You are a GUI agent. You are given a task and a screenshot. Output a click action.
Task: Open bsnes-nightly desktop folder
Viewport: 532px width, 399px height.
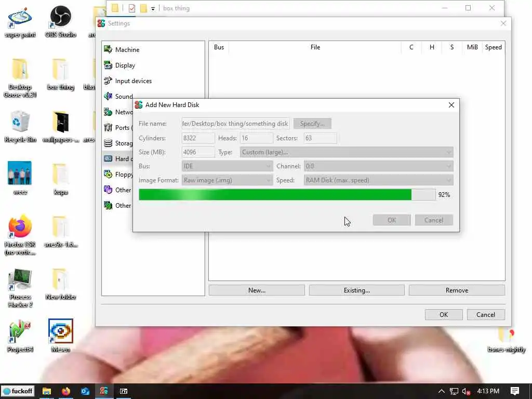[x=506, y=340]
